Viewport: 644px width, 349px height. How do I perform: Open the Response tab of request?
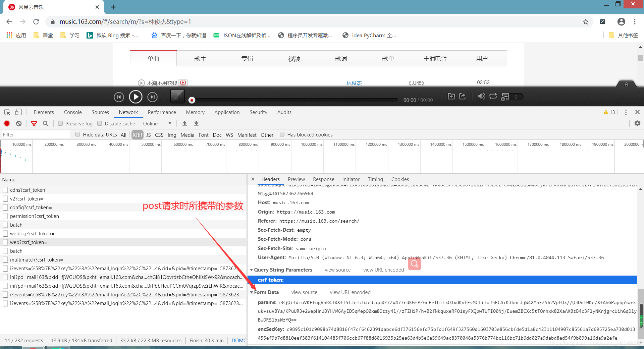tap(323, 179)
